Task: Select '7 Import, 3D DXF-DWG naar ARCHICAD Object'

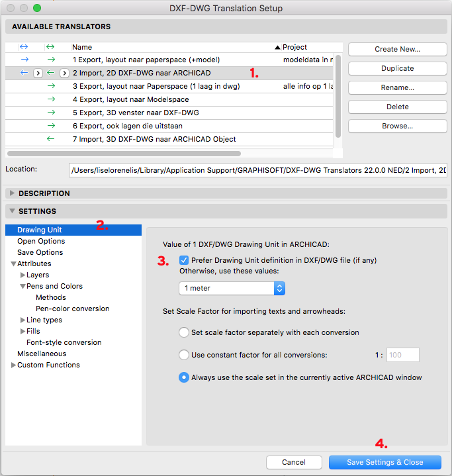Action: [169, 139]
